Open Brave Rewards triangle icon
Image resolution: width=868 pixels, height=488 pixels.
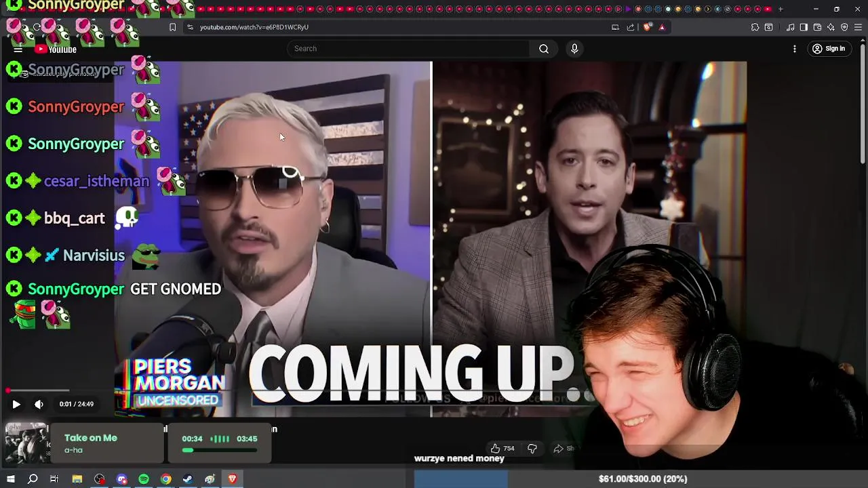click(662, 27)
